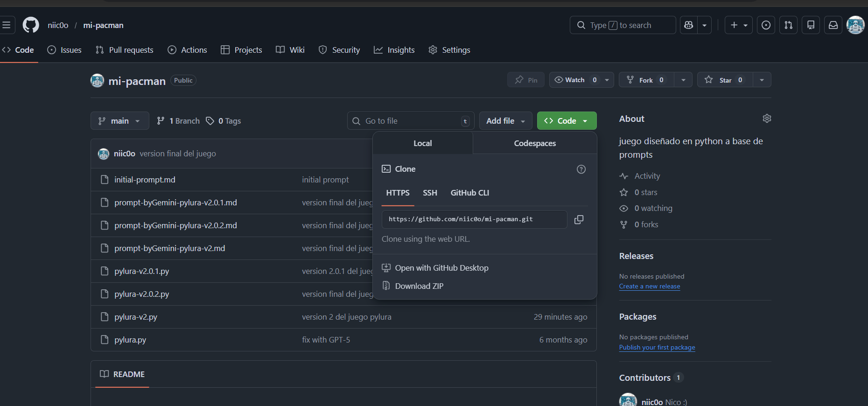Expand the main branch dropdown

[119, 121]
